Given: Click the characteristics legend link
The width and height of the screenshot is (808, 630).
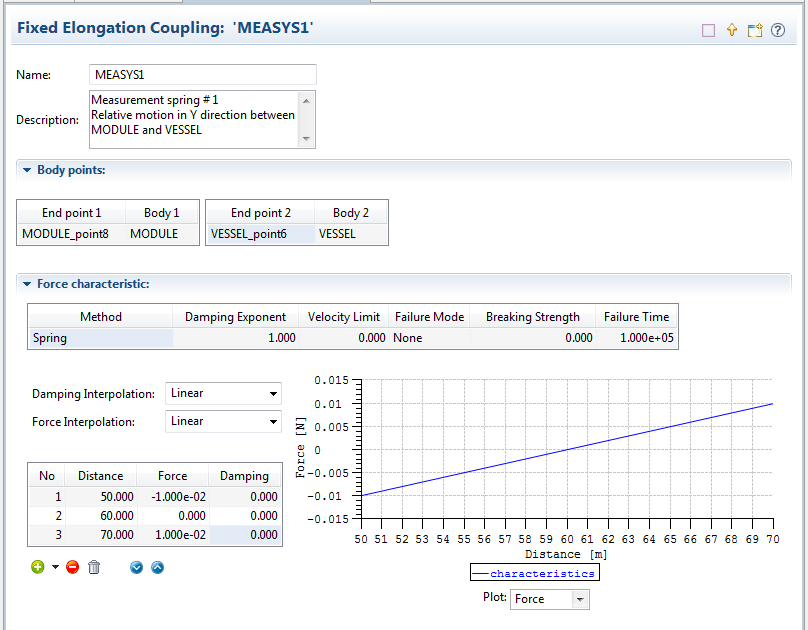Looking at the screenshot, I should click(x=542, y=573).
